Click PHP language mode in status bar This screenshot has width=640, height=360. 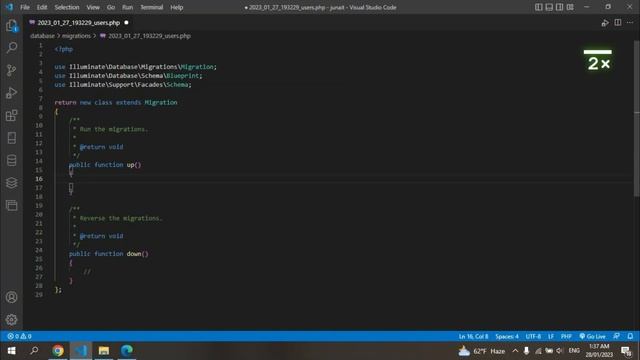[566, 336]
